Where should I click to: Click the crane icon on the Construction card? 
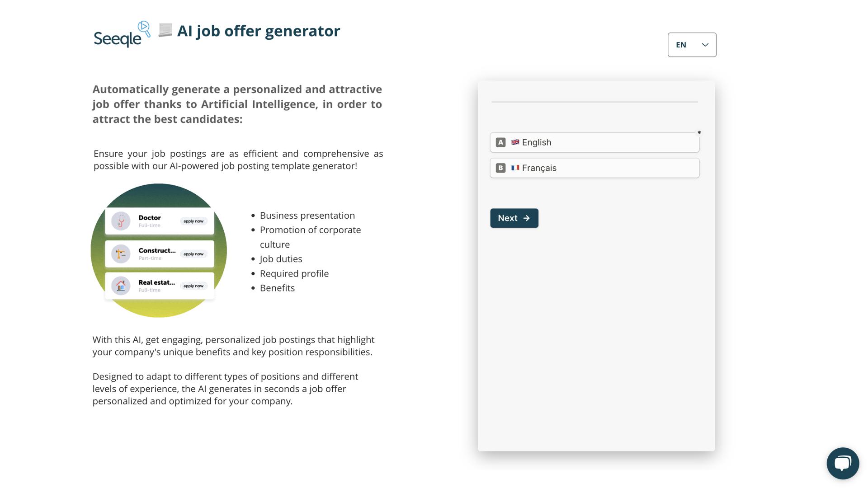(120, 253)
